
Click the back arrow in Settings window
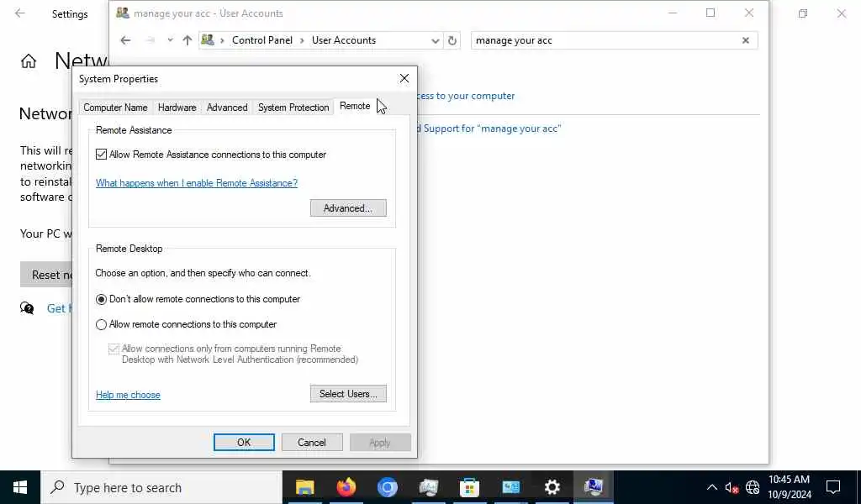(x=20, y=13)
